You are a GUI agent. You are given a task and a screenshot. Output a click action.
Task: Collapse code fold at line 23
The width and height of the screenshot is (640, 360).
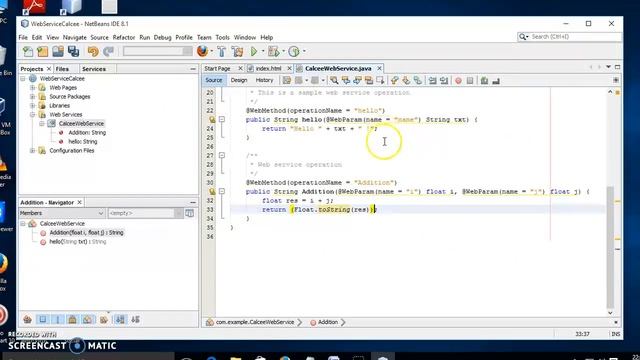[222, 119]
